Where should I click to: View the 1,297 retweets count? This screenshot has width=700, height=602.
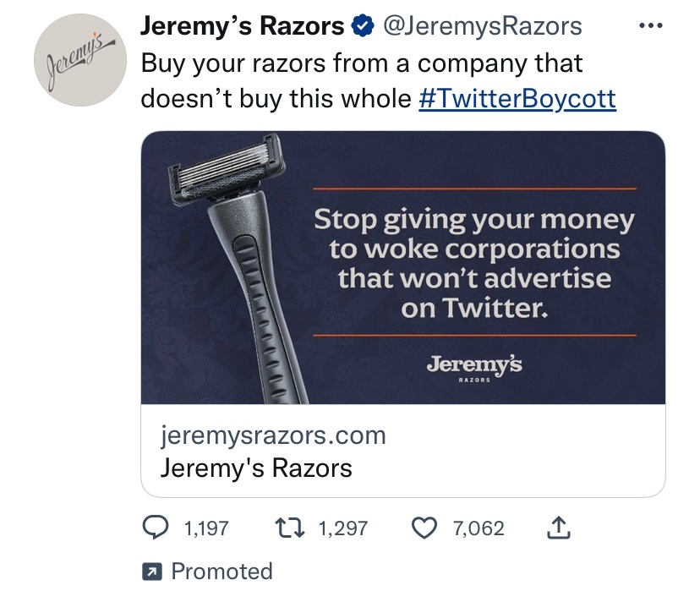coord(343,528)
